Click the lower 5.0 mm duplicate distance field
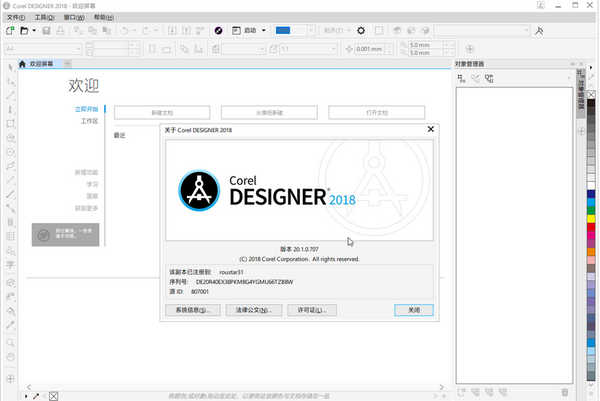 pyautogui.click(x=426, y=53)
